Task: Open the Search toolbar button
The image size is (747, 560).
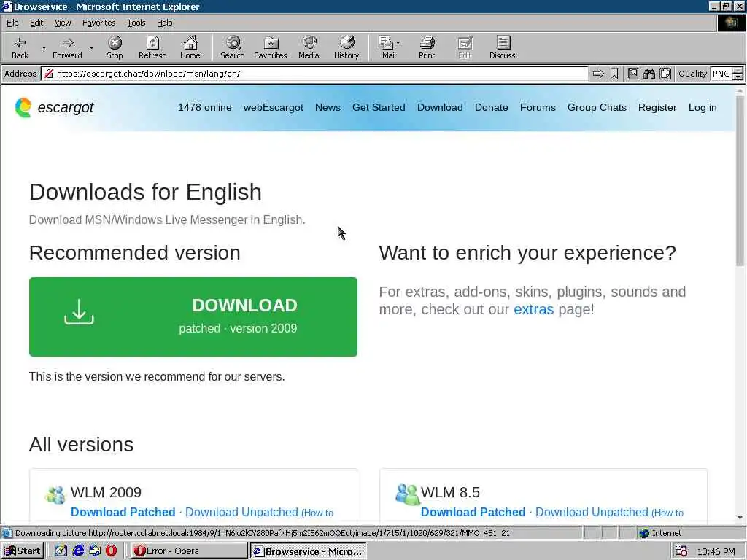Action: click(233, 47)
